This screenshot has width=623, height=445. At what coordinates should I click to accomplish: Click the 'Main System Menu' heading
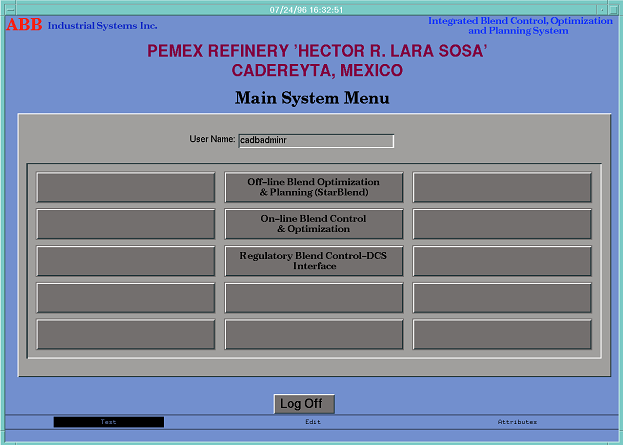pyautogui.click(x=312, y=98)
